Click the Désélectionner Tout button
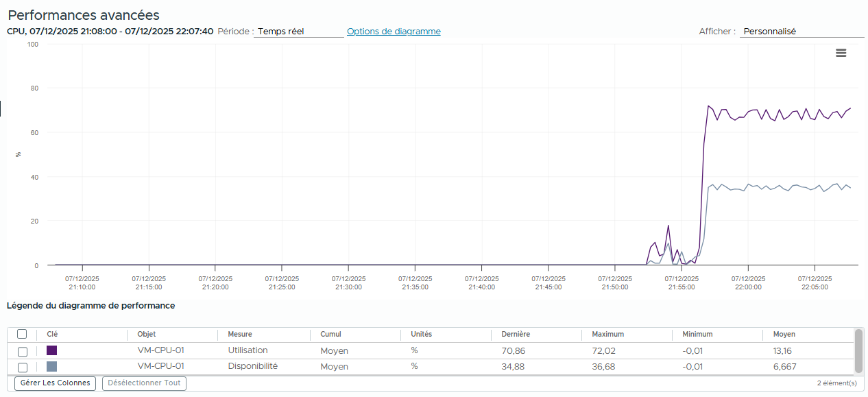Image resolution: width=868 pixels, height=397 pixels. (x=144, y=383)
